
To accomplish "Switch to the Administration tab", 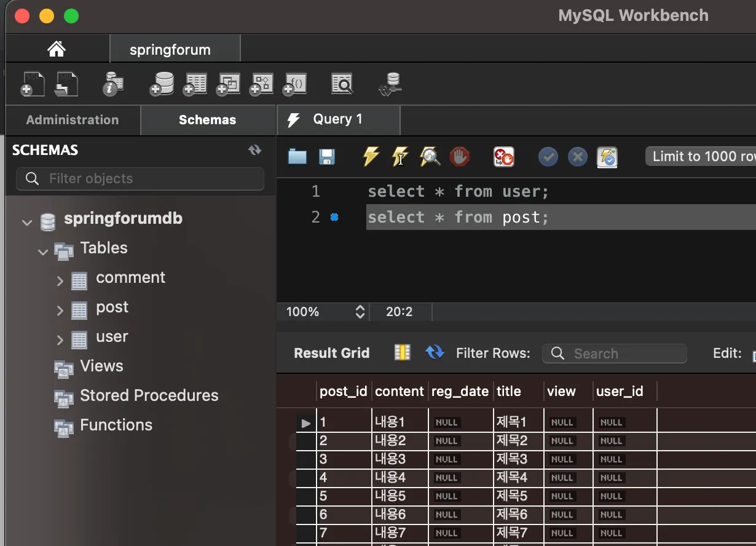I will [73, 120].
